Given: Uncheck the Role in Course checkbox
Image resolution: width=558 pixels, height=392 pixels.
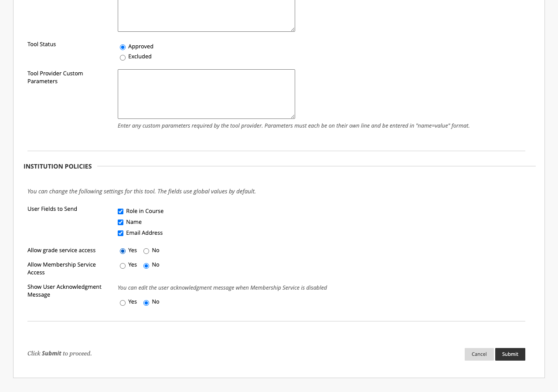Looking at the screenshot, I should [x=121, y=212].
